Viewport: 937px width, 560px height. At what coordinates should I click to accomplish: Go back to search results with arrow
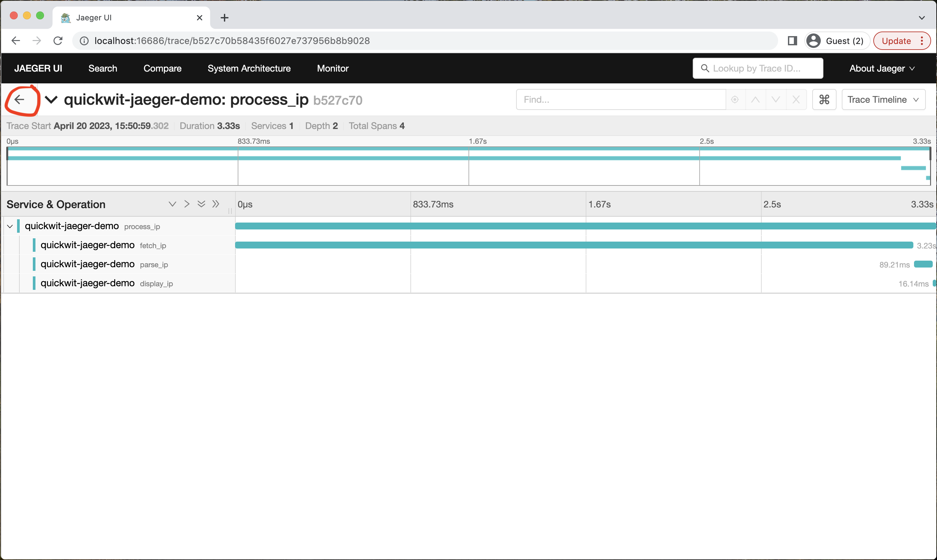(x=19, y=99)
